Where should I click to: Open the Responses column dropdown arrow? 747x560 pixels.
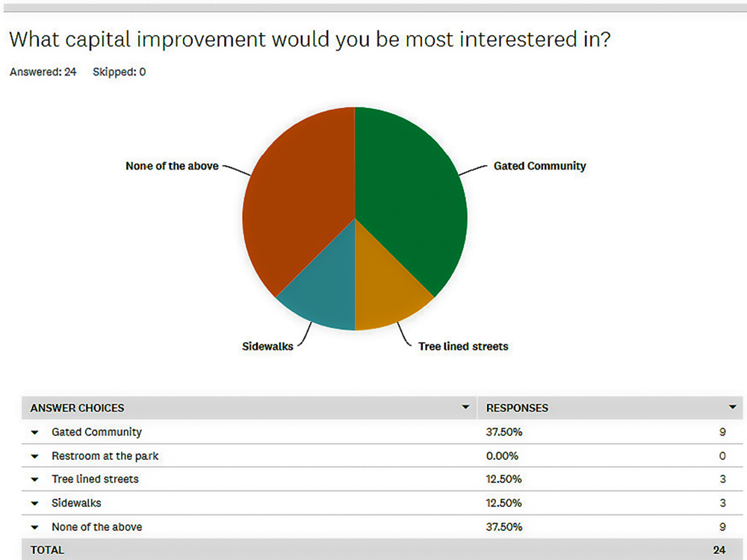(732, 407)
